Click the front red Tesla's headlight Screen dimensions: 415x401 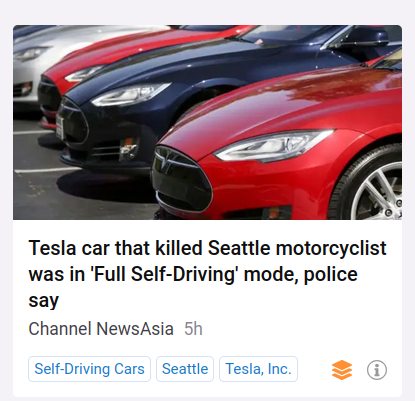[x=273, y=145]
